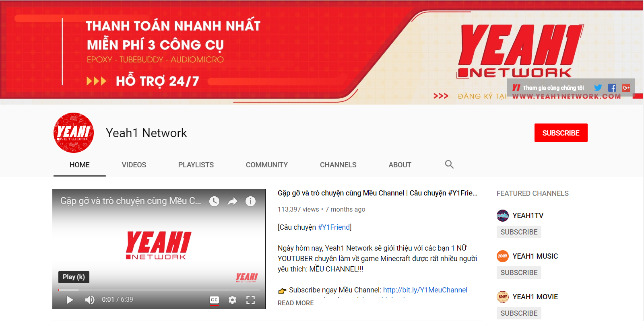Click the 'Tham gia cùng chúng tôi' banner link
644x321 pixels.
tap(548, 88)
